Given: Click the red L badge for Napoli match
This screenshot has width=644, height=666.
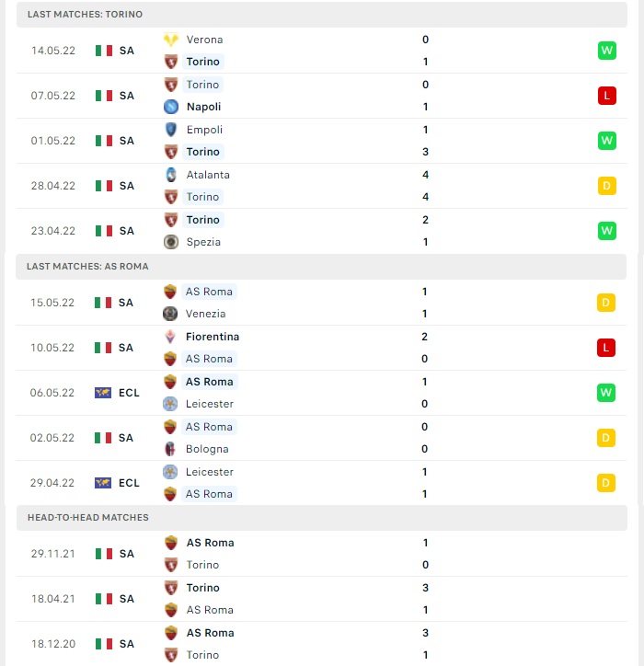Looking at the screenshot, I should [606, 96].
